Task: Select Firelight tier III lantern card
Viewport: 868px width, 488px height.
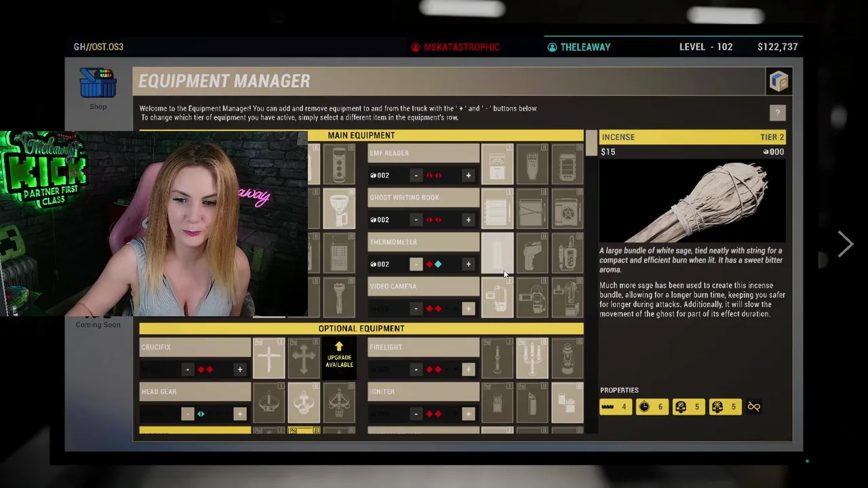Action: point(568,358)
